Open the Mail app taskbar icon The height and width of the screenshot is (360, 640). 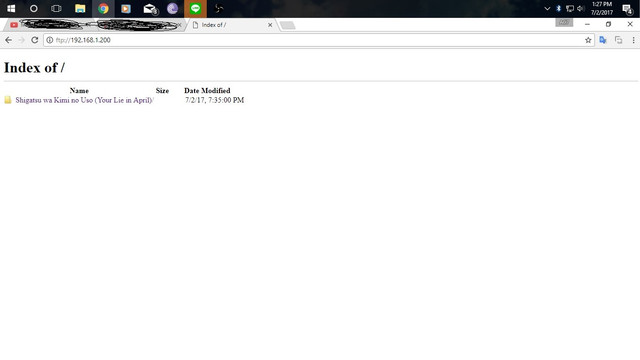click(150, 9)
